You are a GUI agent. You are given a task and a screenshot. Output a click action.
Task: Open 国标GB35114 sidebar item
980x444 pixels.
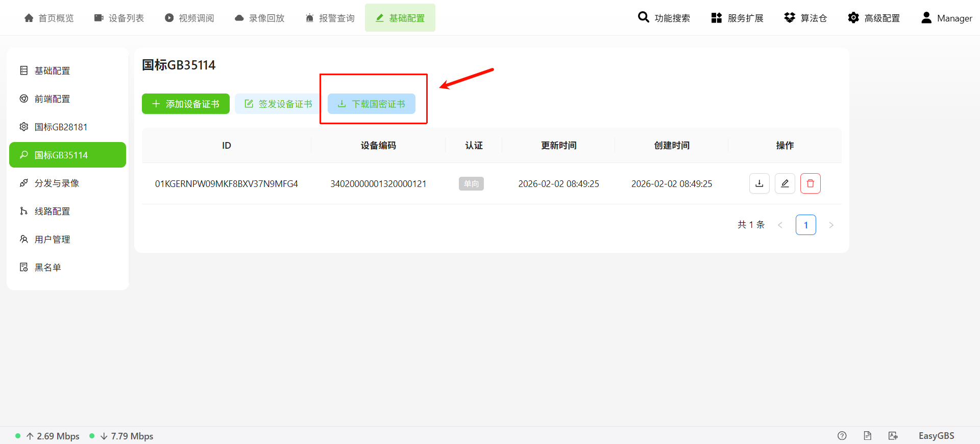pyautogui.click(x=67, y=155)
